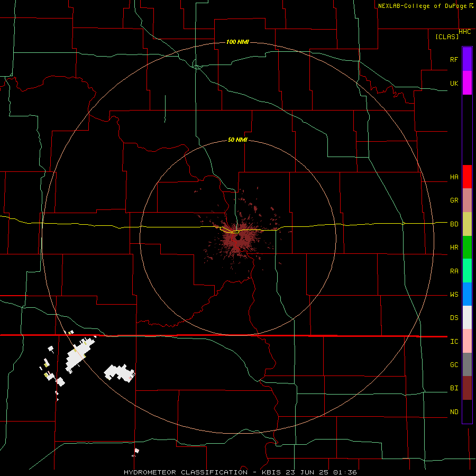Select the GR dusty pink legend swatch
Image resolution: width=476 pixels, height=476 pixels.
click(467, 200)
